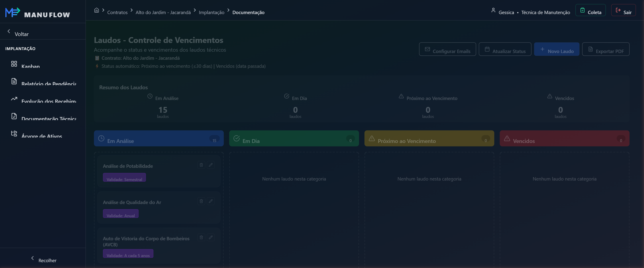
Task: Click the home icon in breadcrumb
Action: [97, 10]
